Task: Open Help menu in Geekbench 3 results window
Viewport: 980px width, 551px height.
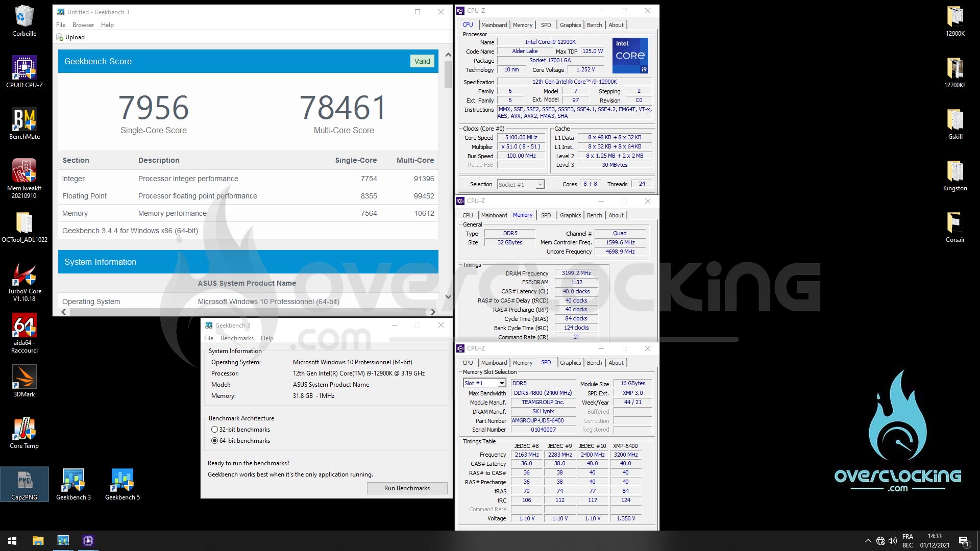Action: [x=107, y=25]
